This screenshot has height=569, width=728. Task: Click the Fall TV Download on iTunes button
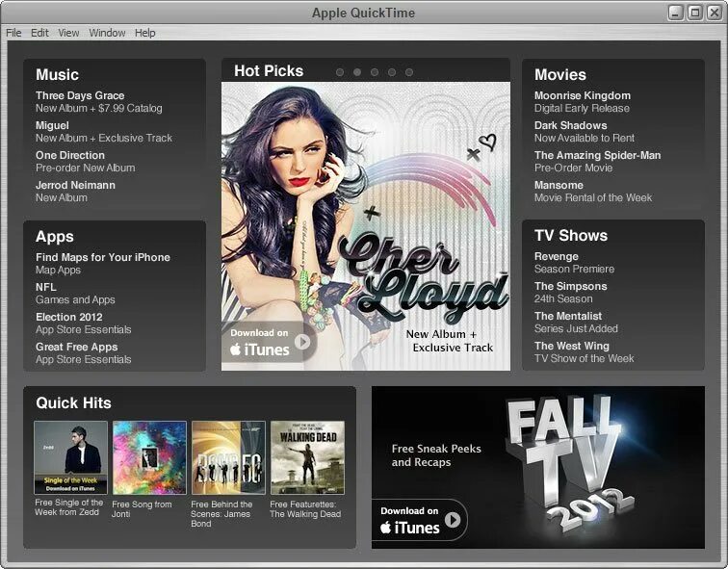(x=419, y=520)
